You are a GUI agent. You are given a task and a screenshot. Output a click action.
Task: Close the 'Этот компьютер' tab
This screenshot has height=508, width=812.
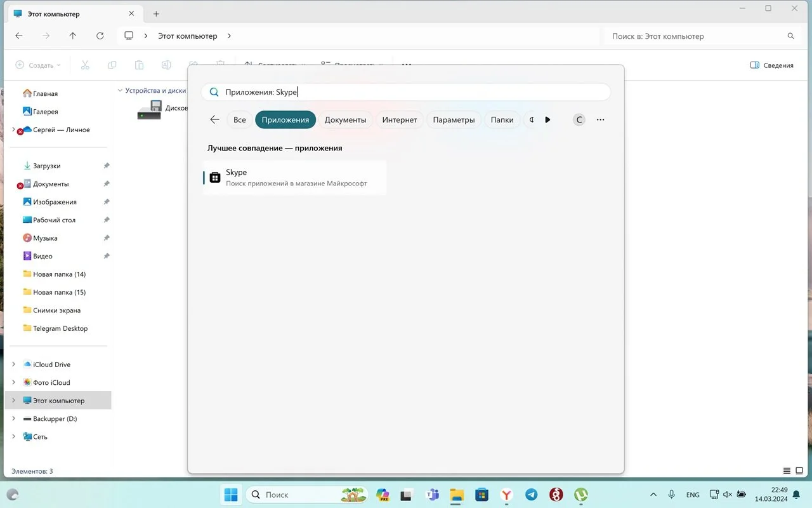tap(131, 14)
